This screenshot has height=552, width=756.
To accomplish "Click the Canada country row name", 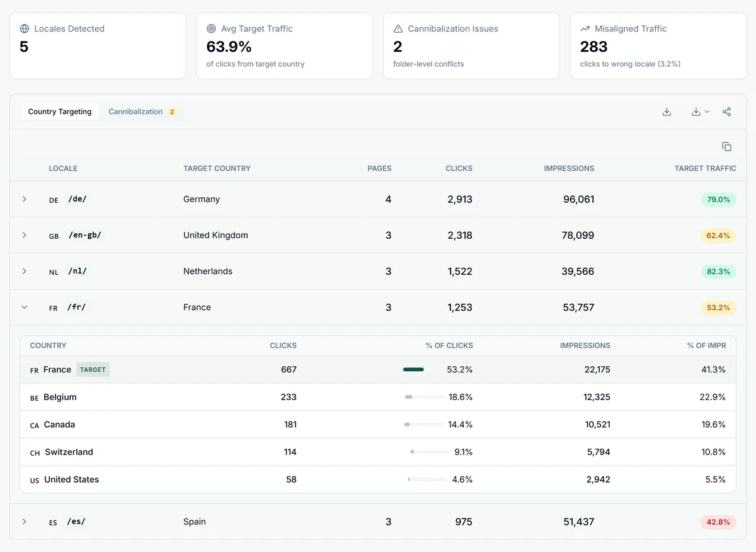I will coord(59,425).
